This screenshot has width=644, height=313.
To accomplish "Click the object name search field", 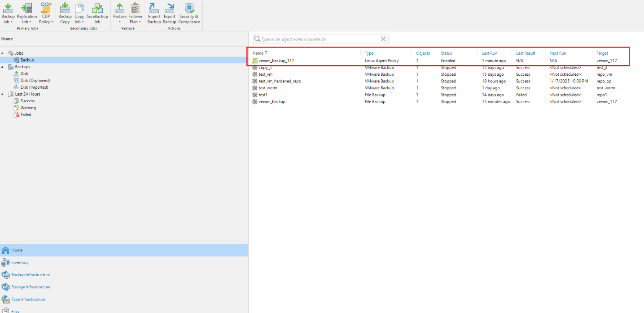I will pos(319,39).
